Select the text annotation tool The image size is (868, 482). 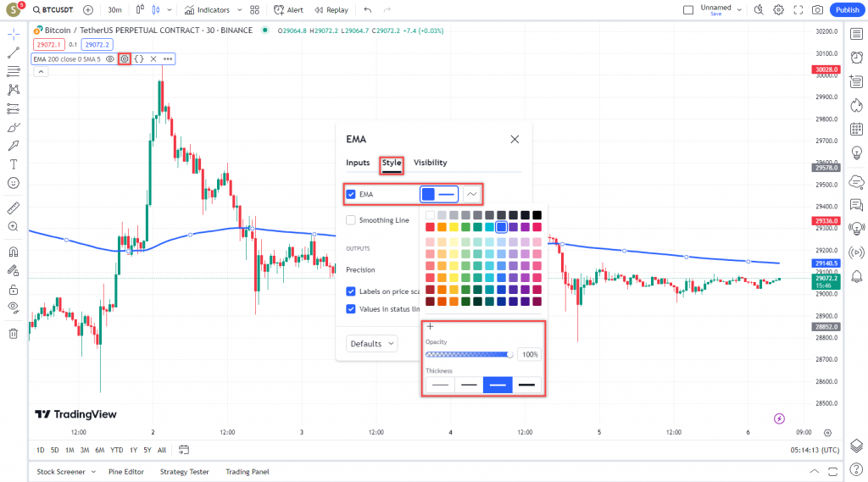(14, 164)
